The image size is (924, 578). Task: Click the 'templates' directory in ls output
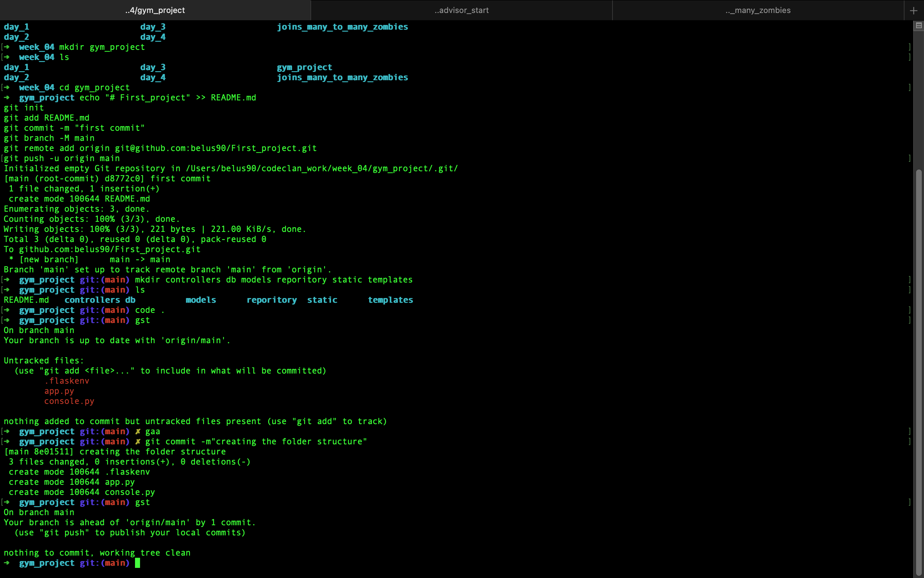click(390, 300)
